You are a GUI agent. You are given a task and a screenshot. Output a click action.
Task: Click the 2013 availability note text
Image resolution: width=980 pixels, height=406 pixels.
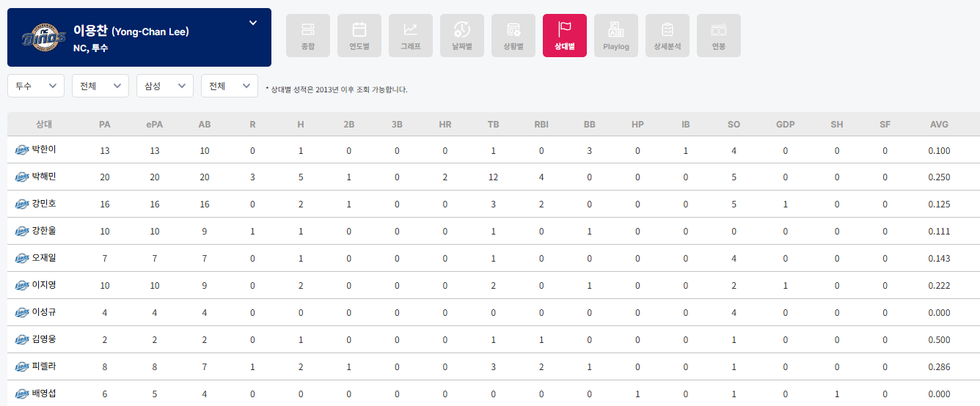pos(337,89)
